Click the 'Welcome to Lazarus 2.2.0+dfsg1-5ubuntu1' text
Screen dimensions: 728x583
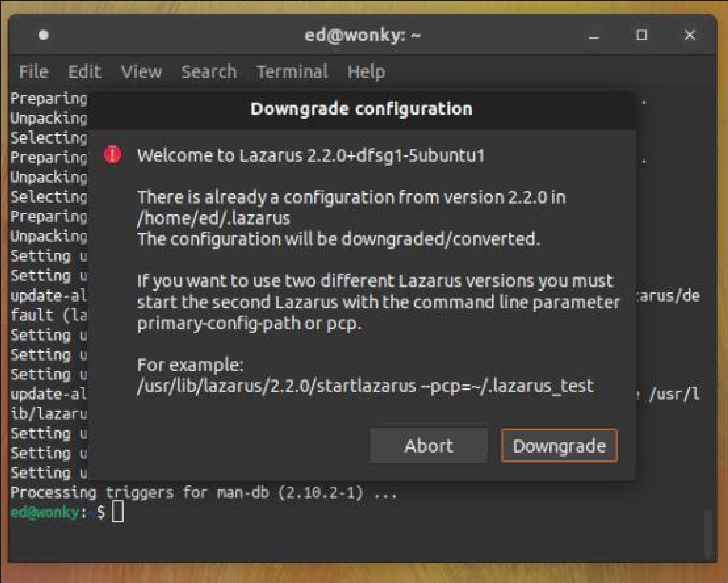click(x=311, y=156)
